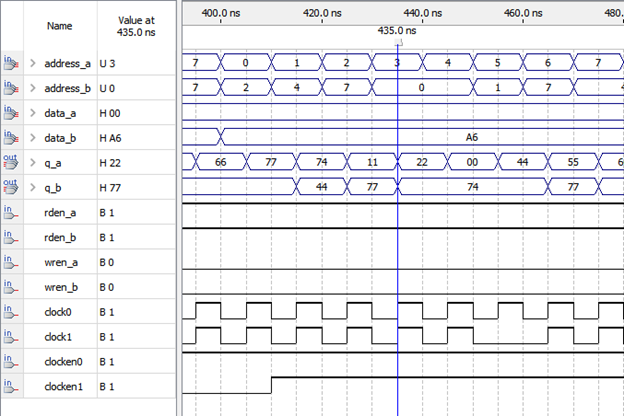The height and width of the screenshot is (416, 624).
Task: Click the clocken1 input pin icon
Action: click(12, 386)
